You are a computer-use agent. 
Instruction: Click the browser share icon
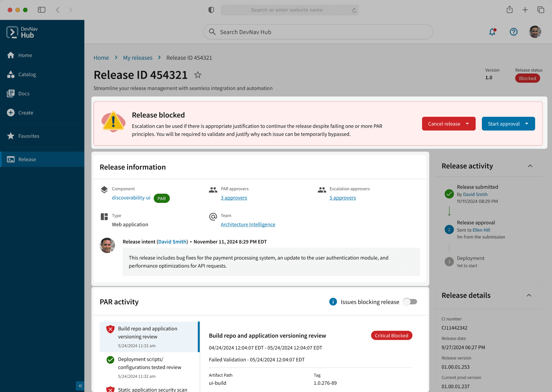509,10
